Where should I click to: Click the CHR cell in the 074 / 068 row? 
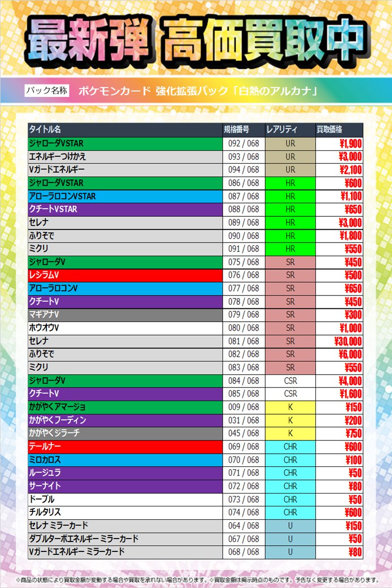click(x=291, y=512)
